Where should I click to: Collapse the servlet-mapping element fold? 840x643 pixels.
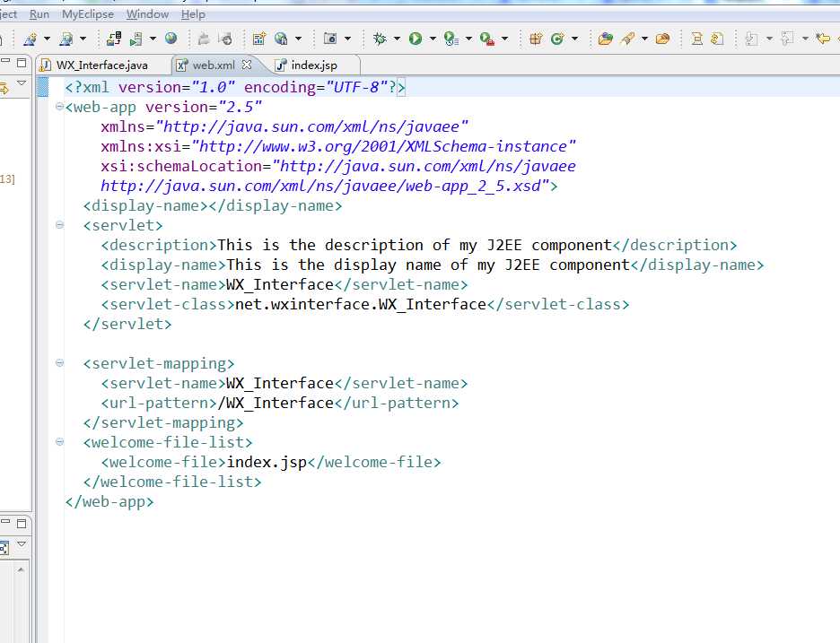click(59, 363)
